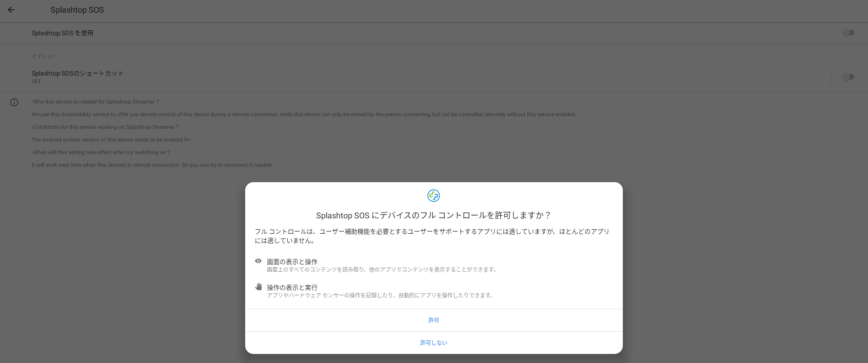Click dialog paragraph starting フル コントロールは

[x=432, y=236]
